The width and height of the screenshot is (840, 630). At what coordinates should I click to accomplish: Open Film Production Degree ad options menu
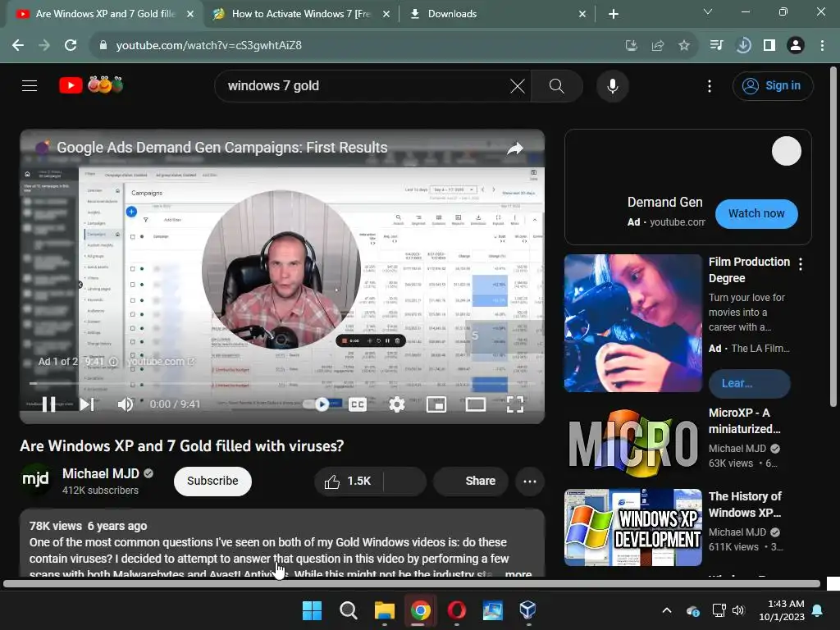coord(801,263)
